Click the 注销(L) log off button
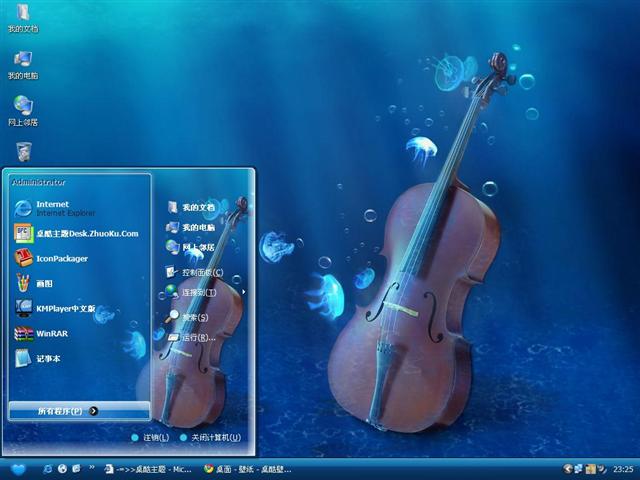Viewport: 640px width, 480px height. [x=150, y=438]
